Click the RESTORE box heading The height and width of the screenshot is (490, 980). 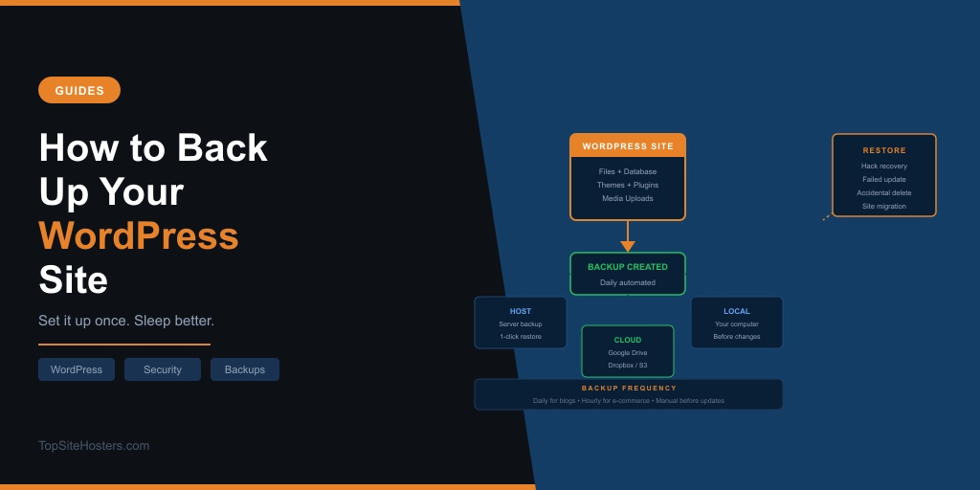click(x=884, y=150)
